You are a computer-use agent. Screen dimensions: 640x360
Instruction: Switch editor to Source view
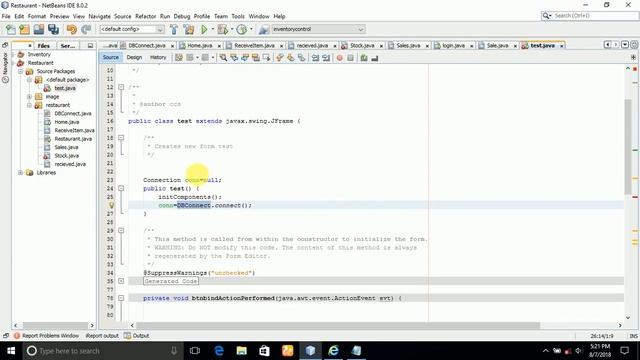pyautogui.click(x=111, y=58)
